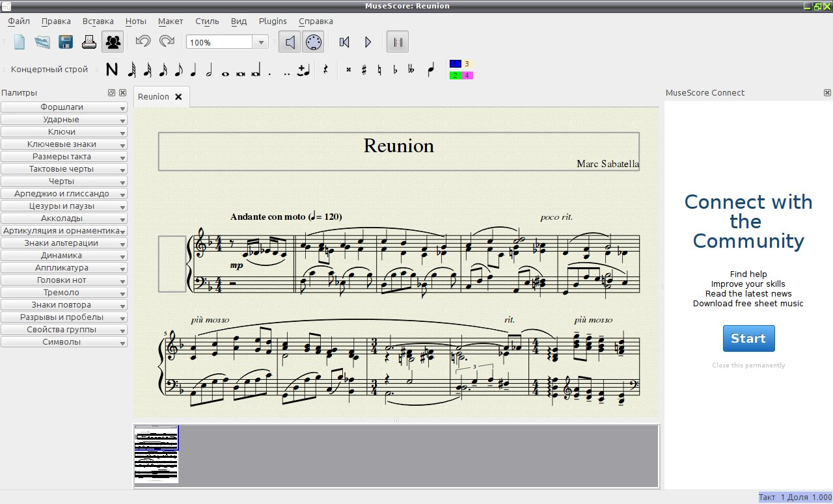Screen dimensions: 833x504
Task: Apply the sharp accidental
Action: tap(364, 70)
